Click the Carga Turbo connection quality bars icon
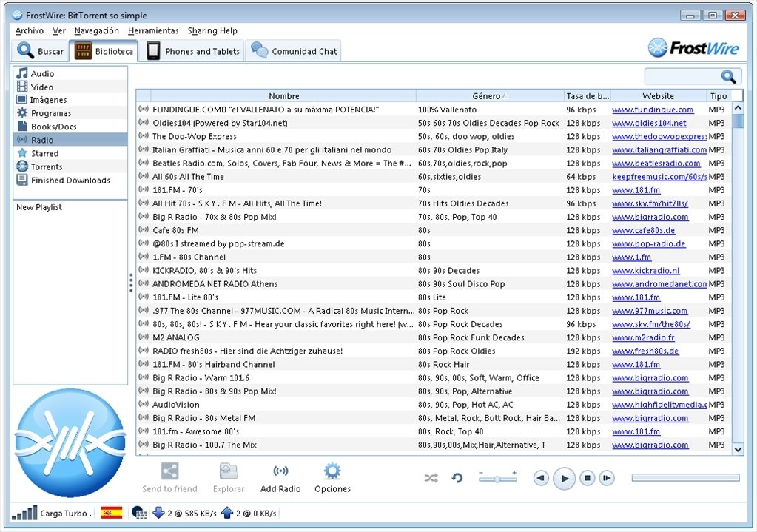Image resolution: width=757 pixels, height=532 pixels. (x=24, y=513)
